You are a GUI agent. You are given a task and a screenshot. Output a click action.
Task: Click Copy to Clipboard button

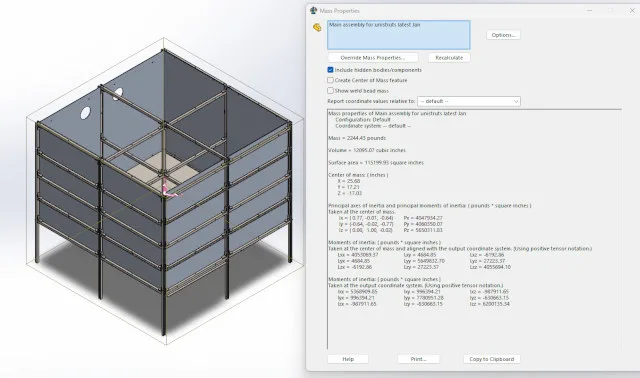(491, 359)
